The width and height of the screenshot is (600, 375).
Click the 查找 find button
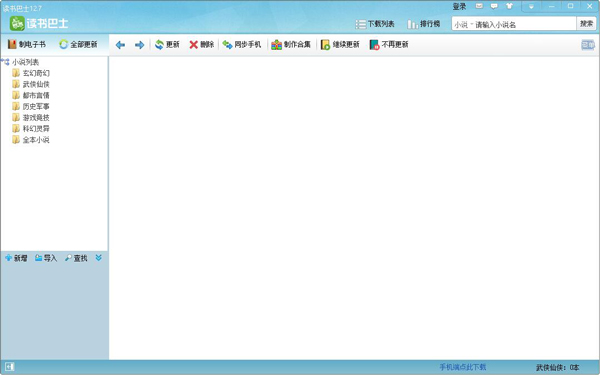[76, 258]
